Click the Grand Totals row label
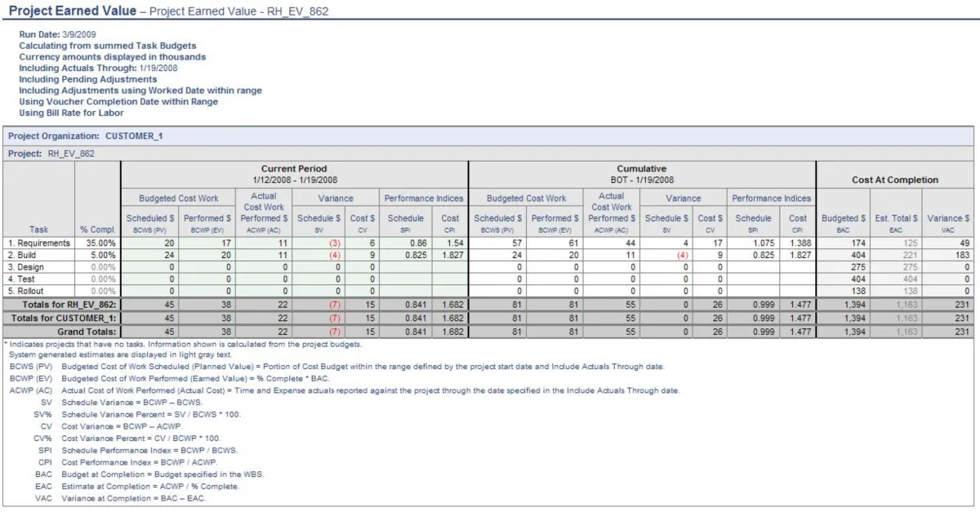Viewport: 980px width, 517px height. click(x=86, y=332)
